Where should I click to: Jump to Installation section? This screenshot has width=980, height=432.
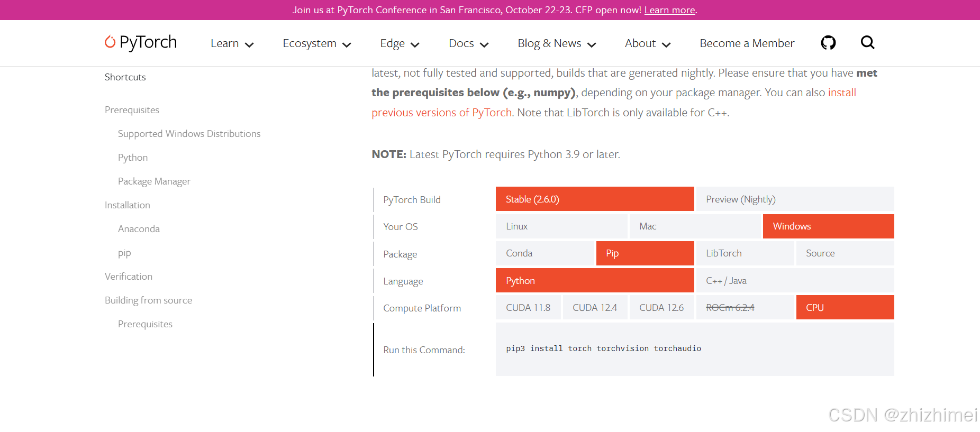127,205
